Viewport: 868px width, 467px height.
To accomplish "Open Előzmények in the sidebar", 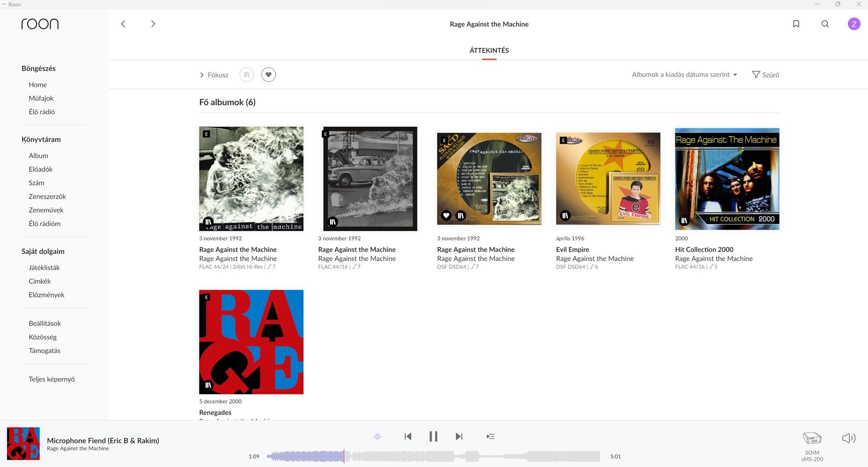I will pyautogui.click(x=46, y=295).
